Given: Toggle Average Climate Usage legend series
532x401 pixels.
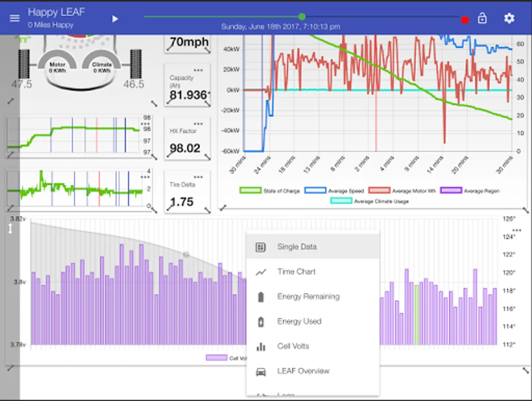Looking at the screenshot, I should pyautogui.click(x=369, y=201).
